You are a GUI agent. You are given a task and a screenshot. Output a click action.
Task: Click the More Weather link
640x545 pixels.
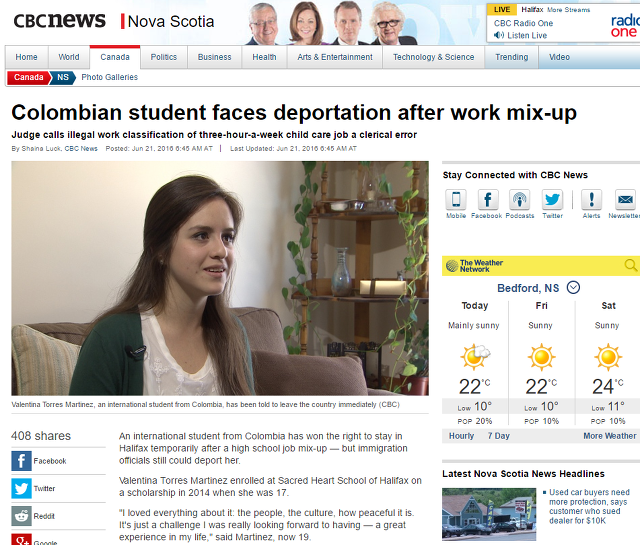(x=609, y=436)
